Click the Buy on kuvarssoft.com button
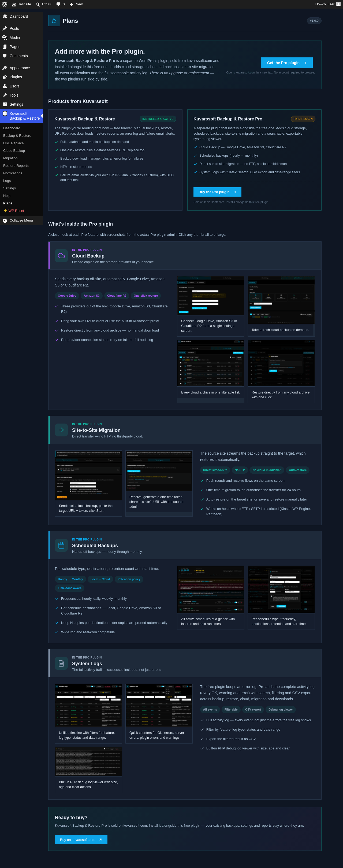Screen dimensions: 343x868 pos(81,839)
